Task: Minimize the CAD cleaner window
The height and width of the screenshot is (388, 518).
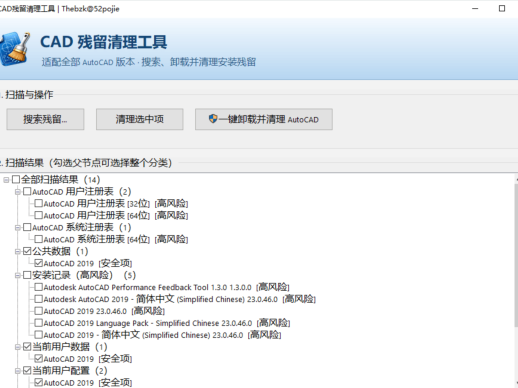Action: (475, 9)
